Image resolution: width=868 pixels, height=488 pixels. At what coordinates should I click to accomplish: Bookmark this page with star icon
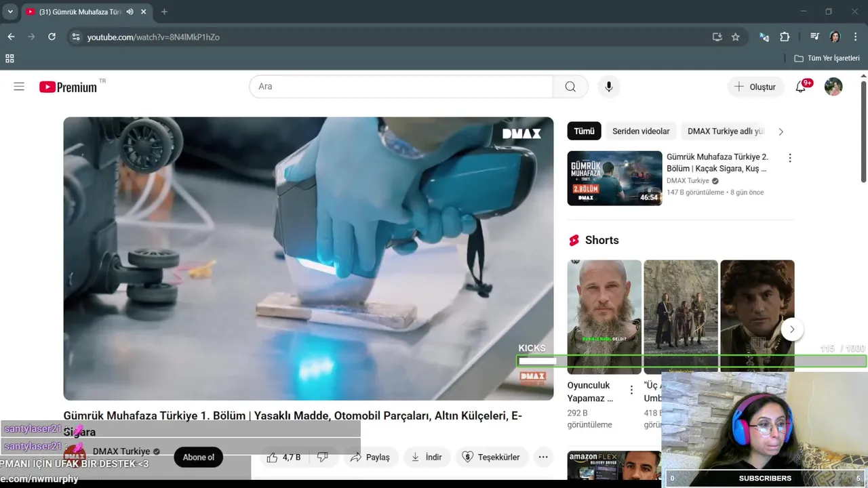coord(735,37)
